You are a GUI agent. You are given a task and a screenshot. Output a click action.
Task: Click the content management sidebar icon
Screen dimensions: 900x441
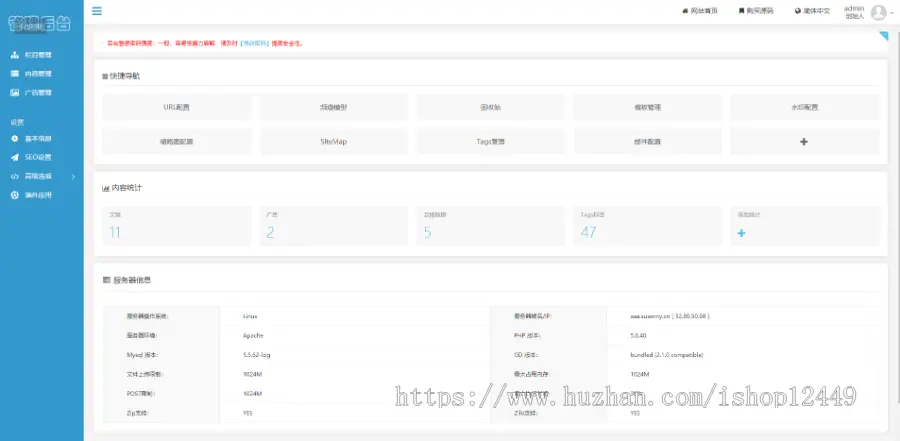click(x=15, y=74)
